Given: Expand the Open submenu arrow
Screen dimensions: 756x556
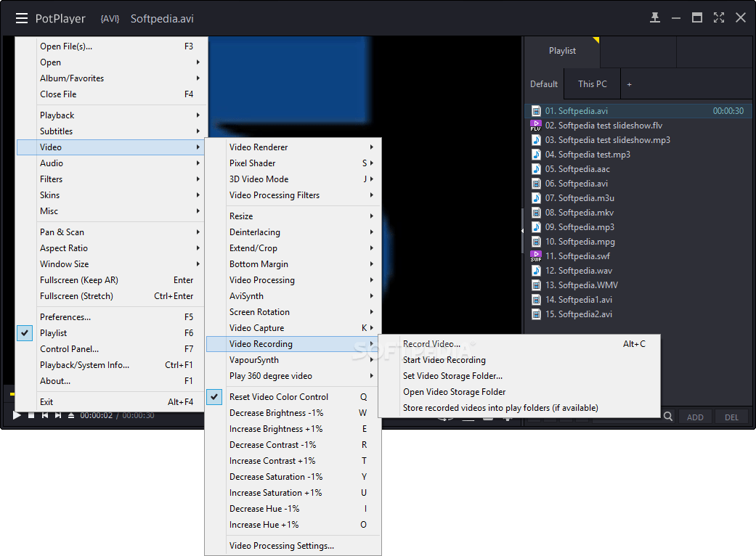Looking at the screenshot, I should click(x=198, y=62).
